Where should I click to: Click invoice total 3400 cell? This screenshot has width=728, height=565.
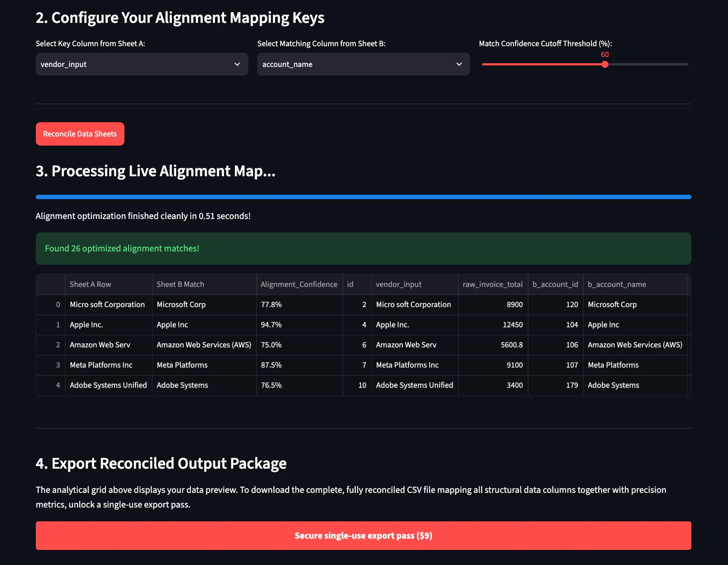493,385
